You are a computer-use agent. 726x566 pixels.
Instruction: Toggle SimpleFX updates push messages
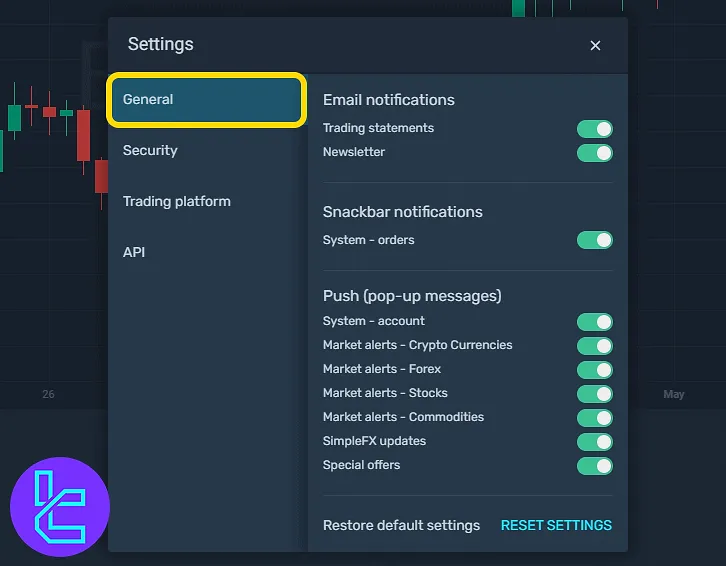(x=595, y=442)
